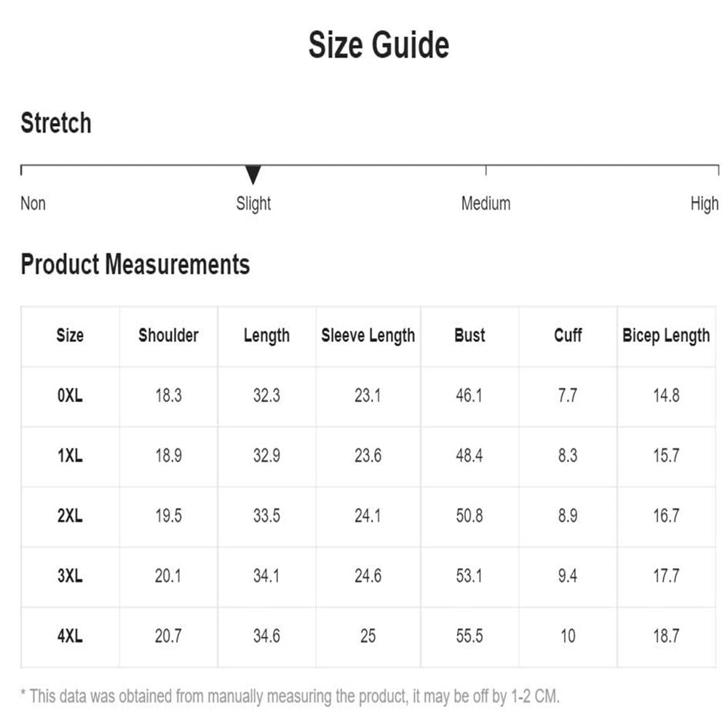Select the 0XL size row label

pyautogui.click(x=70, y=395)
